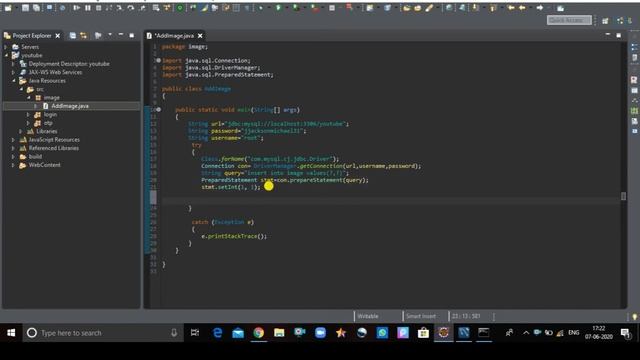Click the Save All toolbar icon
The width and height of the screenshot is (640, 360).
(x=36, y=8)
